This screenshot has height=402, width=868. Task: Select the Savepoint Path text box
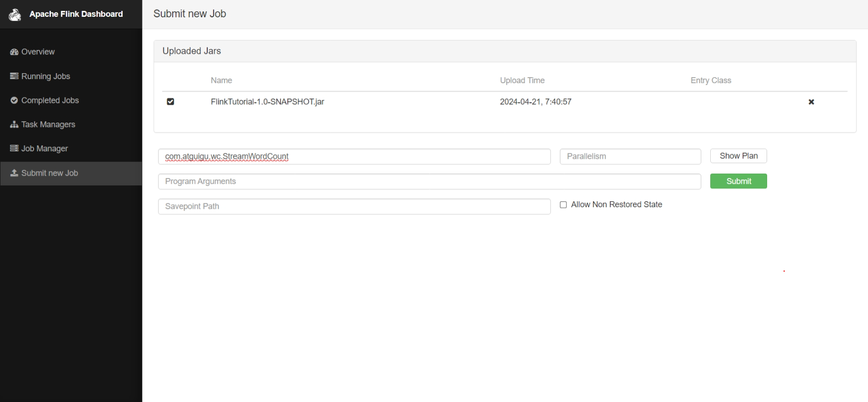[x=354, y=207]
